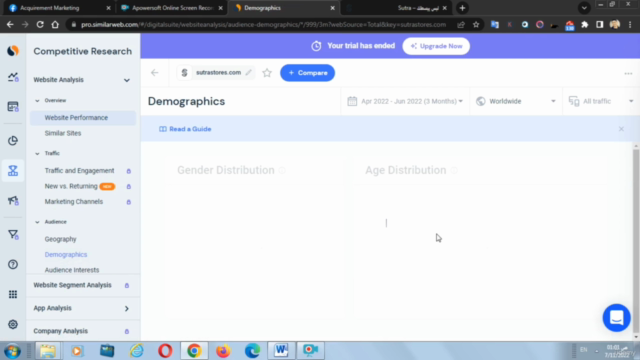Go to browser home page icon
The image size is (640, 360).
[x=55, y=24]
